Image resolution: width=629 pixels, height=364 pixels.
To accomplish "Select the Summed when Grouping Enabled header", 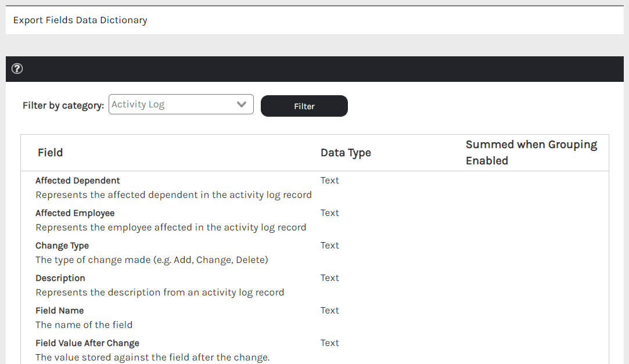I will tap(531, 153).
